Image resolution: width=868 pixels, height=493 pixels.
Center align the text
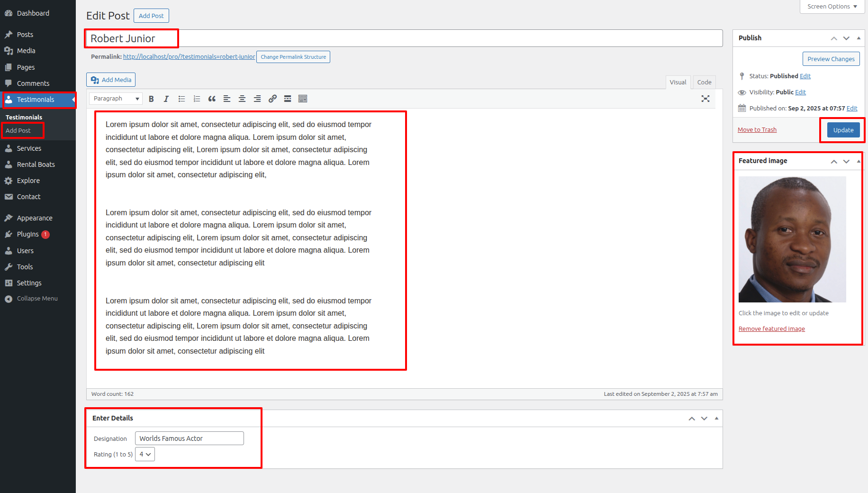[242, 99]
